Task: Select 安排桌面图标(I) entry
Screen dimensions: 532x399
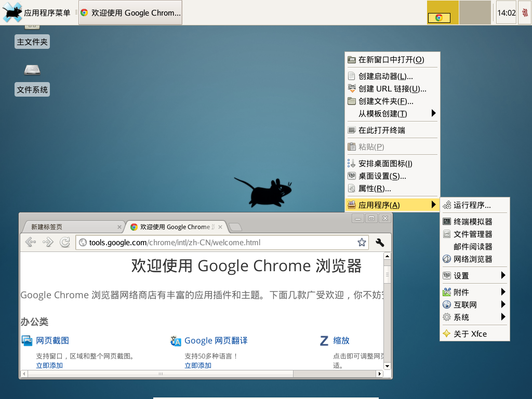Action: click(x=393, y=164)
